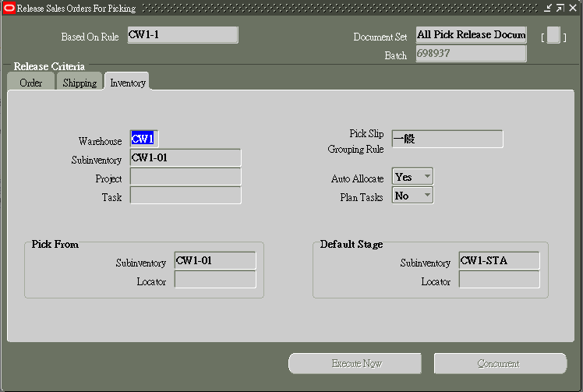This screenshot has height=392, width=583.
Task: Open the Plan Tasks dropdown
Action: pos(412,196)
